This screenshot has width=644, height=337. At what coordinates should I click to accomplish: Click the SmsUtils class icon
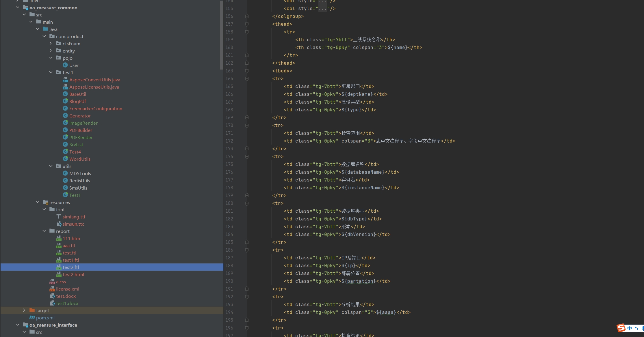(x=65, y=188)
